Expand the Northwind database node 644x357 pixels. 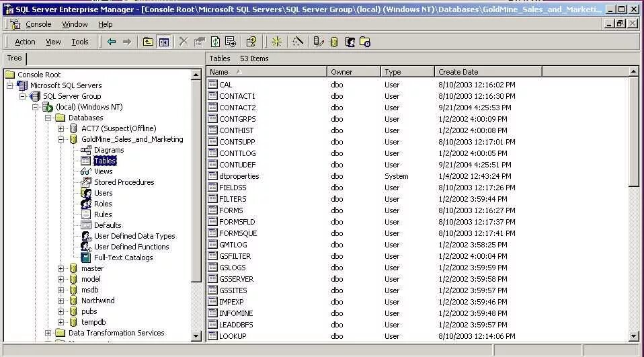[x=61, y=301]
